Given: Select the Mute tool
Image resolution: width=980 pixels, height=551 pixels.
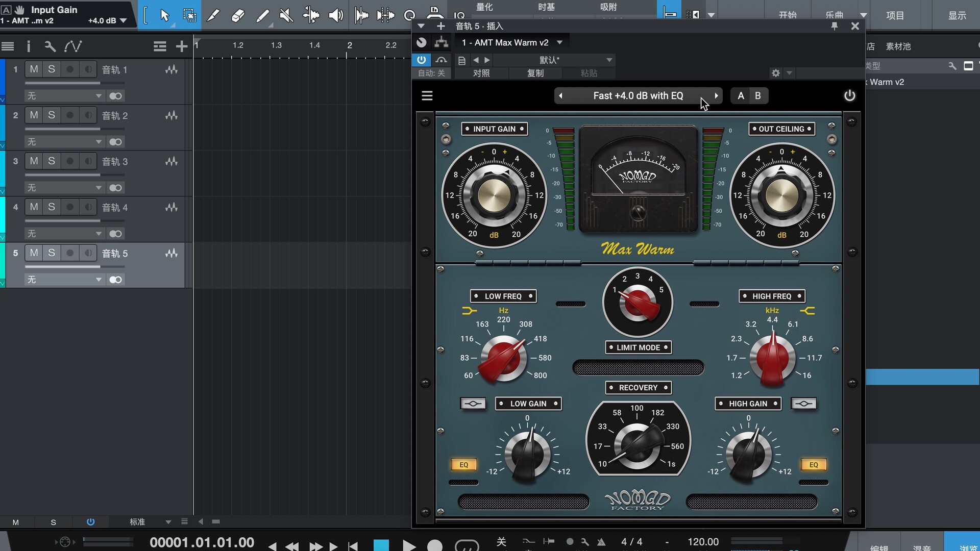Looking at the screenshot, I should [286, 15].
